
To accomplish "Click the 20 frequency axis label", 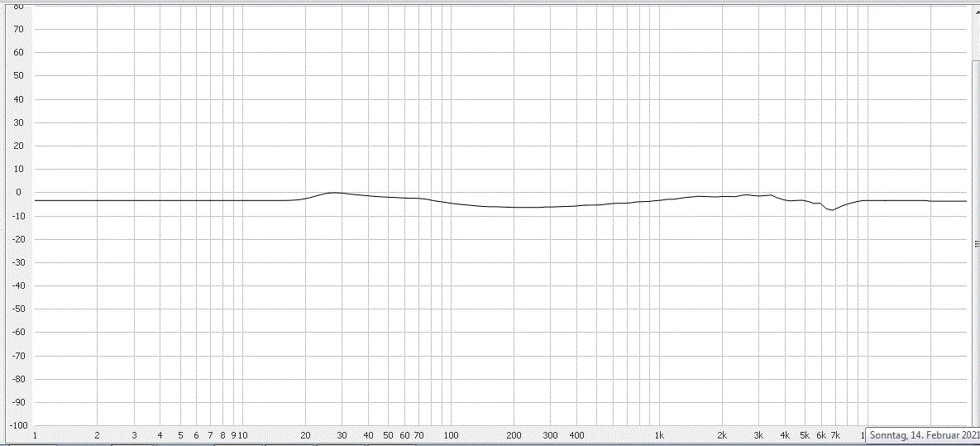I will coord(305,435).
